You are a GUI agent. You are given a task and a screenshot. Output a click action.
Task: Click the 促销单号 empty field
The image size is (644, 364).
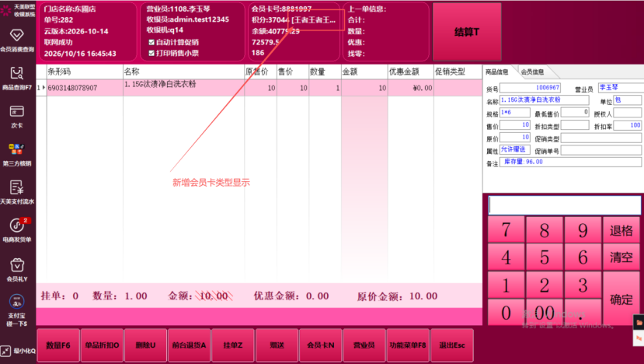(x=600, y=150)
